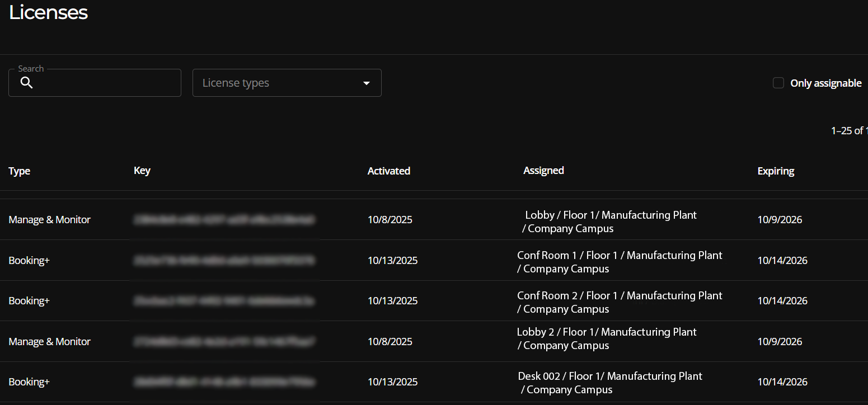Click the License types dropdown arrow
Viewport: 868px width, 405px height.
click(367, 82)
